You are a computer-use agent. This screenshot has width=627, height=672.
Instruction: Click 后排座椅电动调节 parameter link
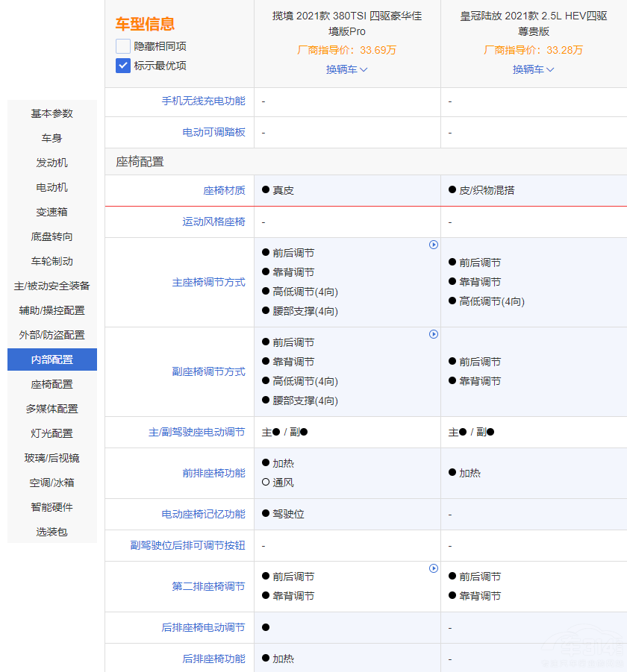[203, 627]
